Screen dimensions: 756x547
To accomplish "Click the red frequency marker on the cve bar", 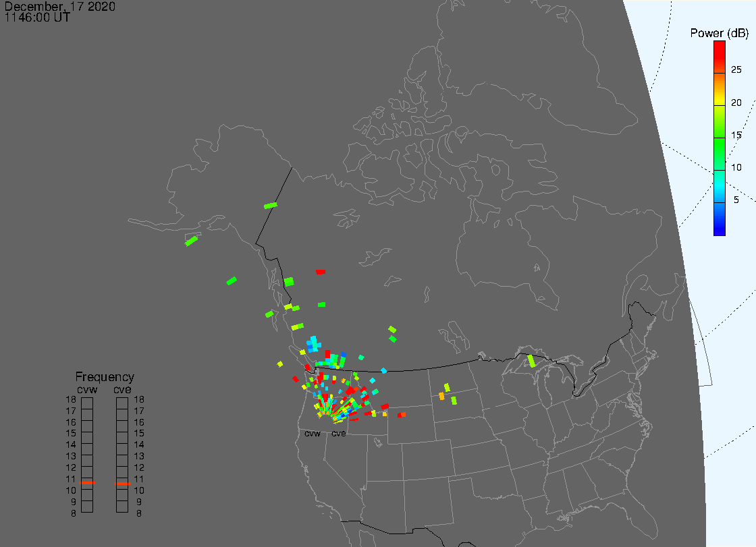I will (122, 483).
